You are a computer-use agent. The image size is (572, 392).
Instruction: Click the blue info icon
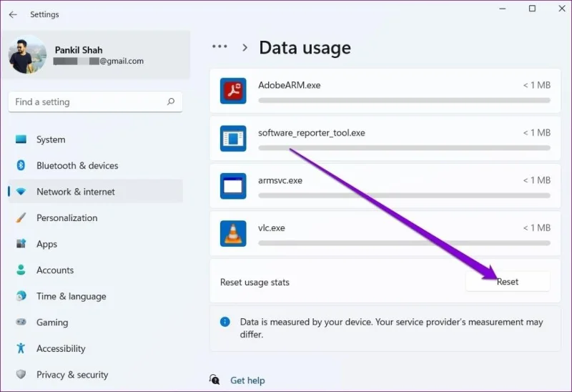pos(225,322)
